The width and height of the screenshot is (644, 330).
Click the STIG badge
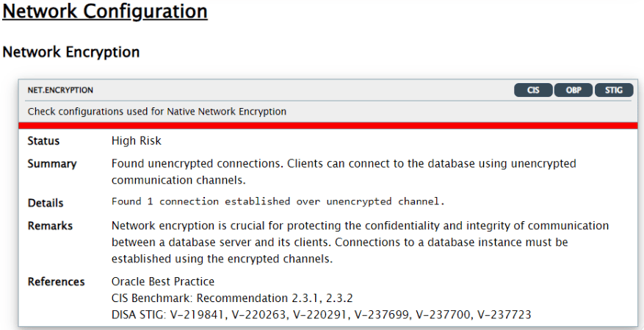point(614,90)
